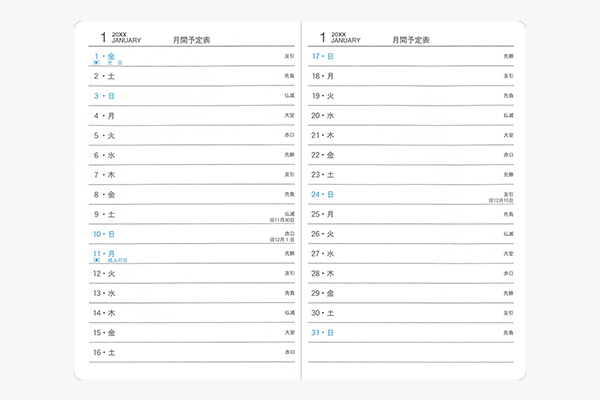Select the date 16・土 at bottom left

pos(106,352)
